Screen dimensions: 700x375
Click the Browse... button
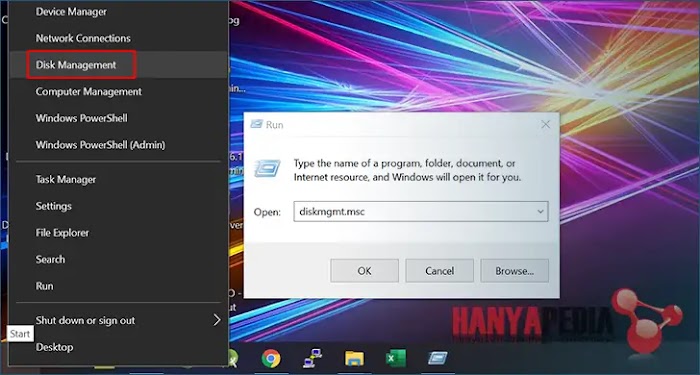(514, 271)
